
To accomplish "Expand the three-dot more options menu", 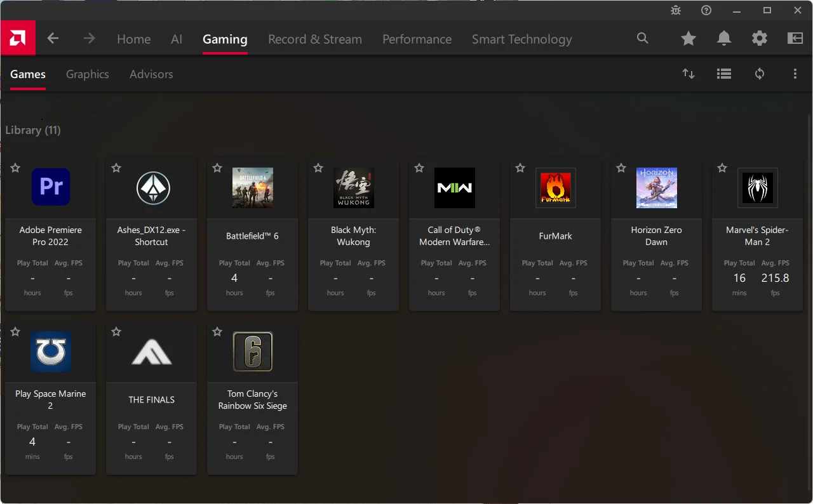I will coord(795,74).
